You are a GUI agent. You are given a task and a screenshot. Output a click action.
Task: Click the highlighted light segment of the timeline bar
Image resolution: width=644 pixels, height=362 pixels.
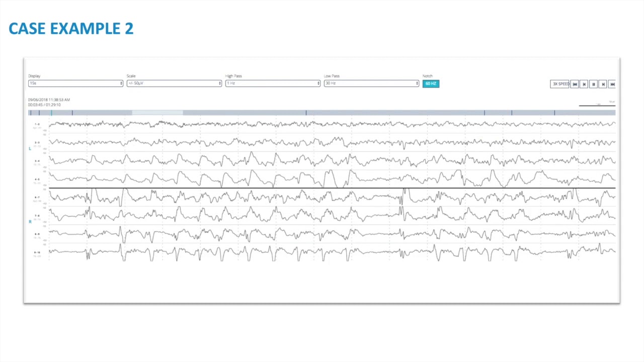tap(157, 113)
